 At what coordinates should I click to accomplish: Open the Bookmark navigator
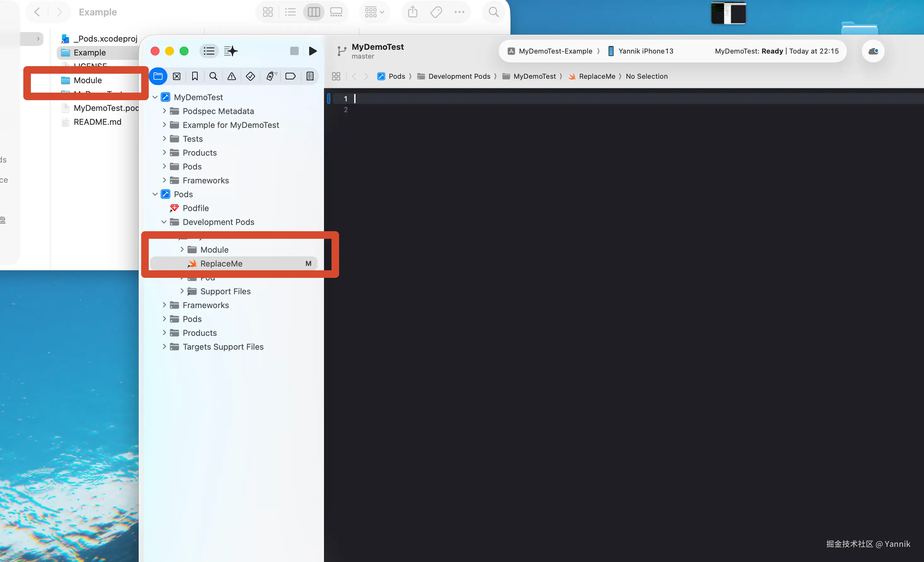195,76
